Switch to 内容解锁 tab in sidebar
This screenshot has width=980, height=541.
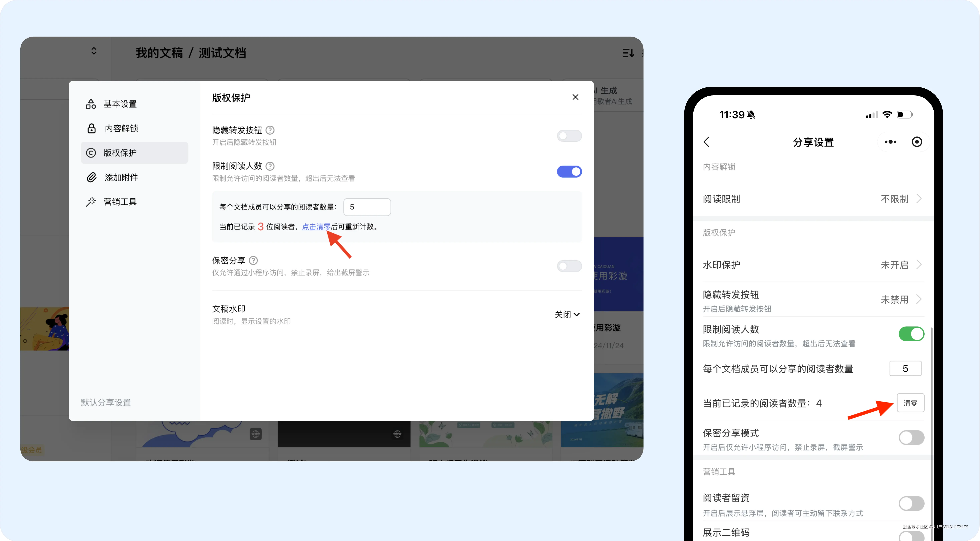[121, 129]
